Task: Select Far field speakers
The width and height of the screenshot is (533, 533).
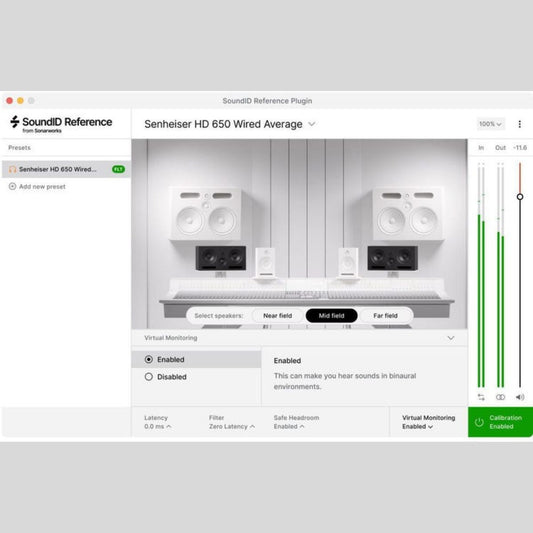Action: pos(385,315)
